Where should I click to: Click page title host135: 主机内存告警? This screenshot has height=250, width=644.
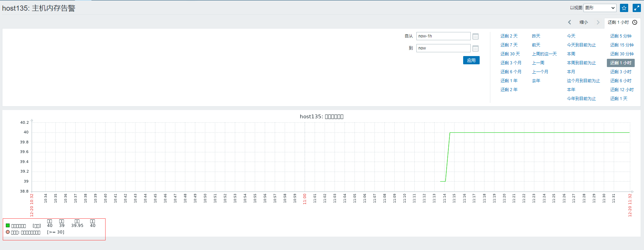point(39,8)
